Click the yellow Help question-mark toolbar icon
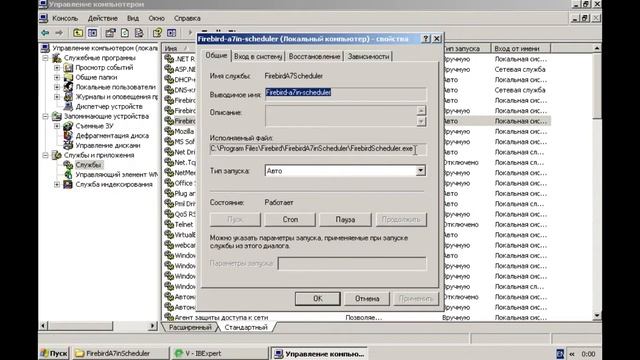640x360 pixels. click(157, 33)
